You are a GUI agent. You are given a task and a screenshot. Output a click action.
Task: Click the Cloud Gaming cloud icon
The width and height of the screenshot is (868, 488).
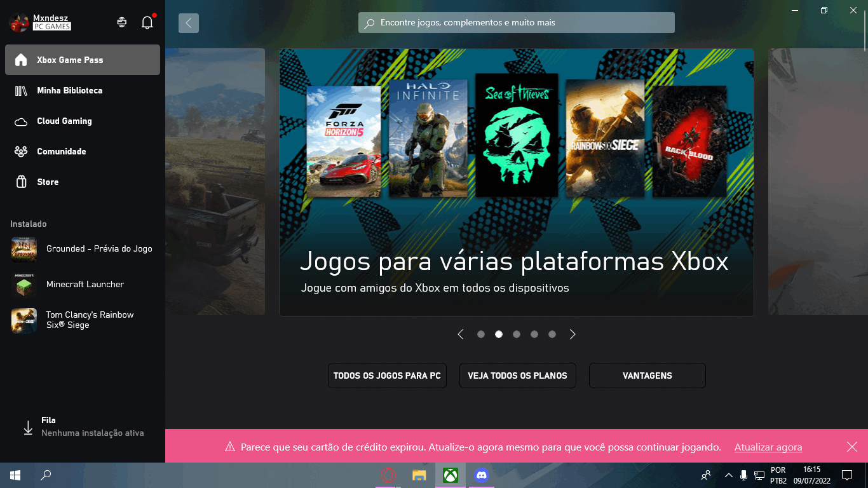tap(21, 121)
